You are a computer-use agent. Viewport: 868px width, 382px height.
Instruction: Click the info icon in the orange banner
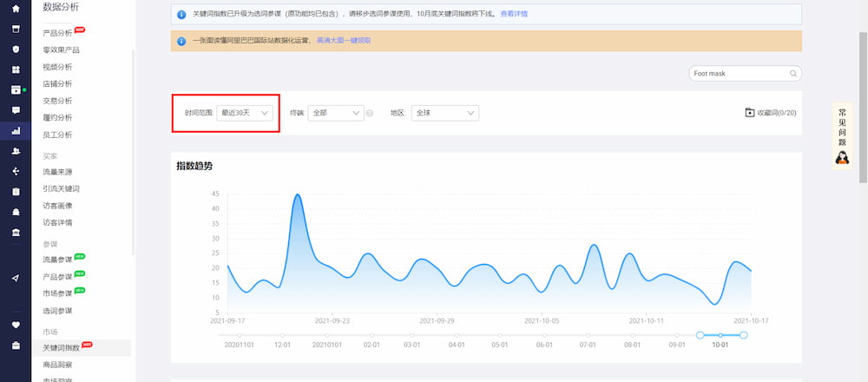tap(181, 41)
